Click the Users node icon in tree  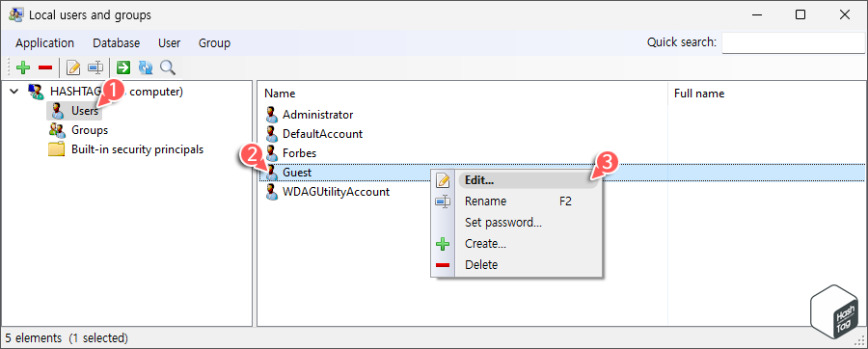pos(57,111)
